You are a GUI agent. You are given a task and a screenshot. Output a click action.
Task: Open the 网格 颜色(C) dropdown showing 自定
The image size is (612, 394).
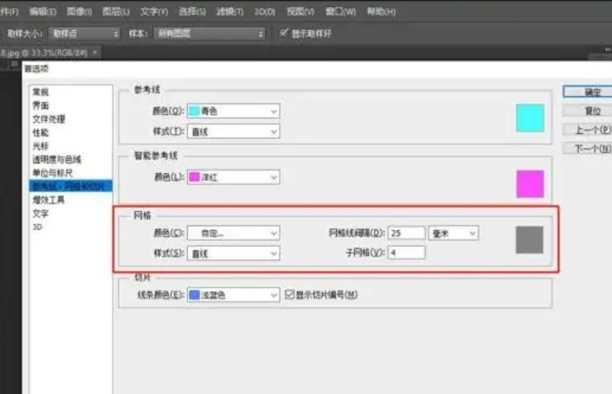(x=233, y=233)
